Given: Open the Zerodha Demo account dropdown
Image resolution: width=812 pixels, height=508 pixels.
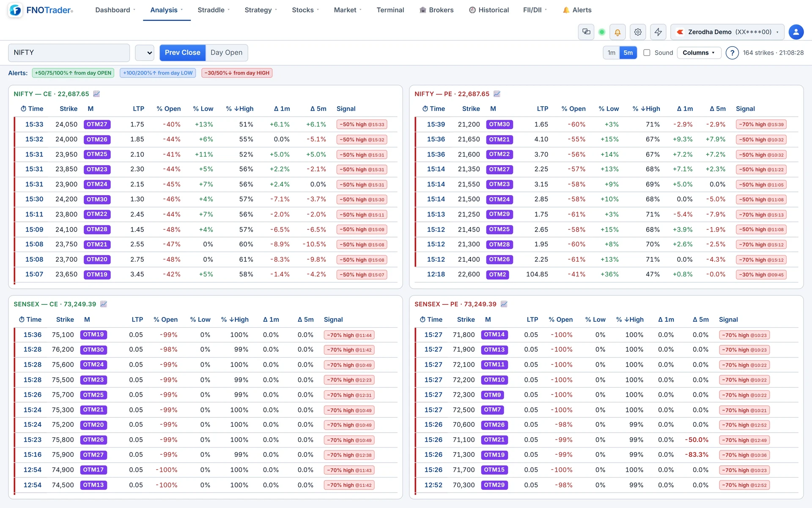Looking at the screenshot, I should click(727, 32).
